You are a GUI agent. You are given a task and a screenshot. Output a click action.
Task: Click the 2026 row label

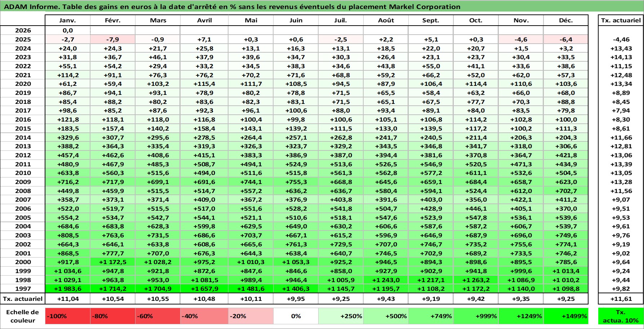(x=23, y=31)
